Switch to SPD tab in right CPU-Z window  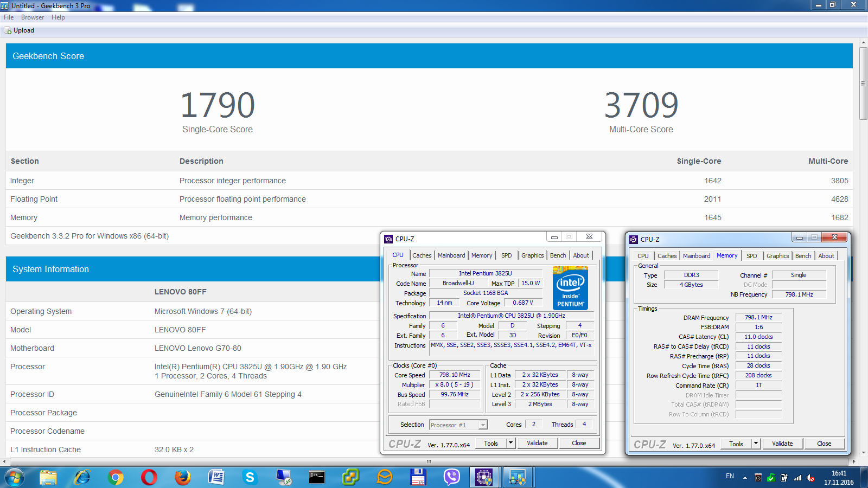tap(752, 256)
